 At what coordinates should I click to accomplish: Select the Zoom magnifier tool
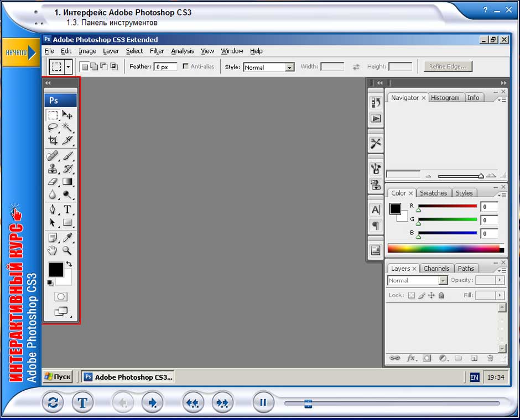[67, 251]
